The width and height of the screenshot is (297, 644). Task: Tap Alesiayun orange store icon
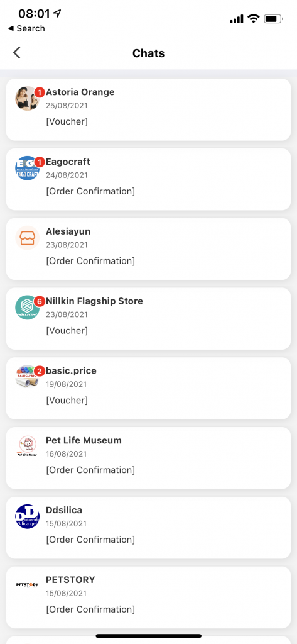pyautogui.click(x=28, y=238)
